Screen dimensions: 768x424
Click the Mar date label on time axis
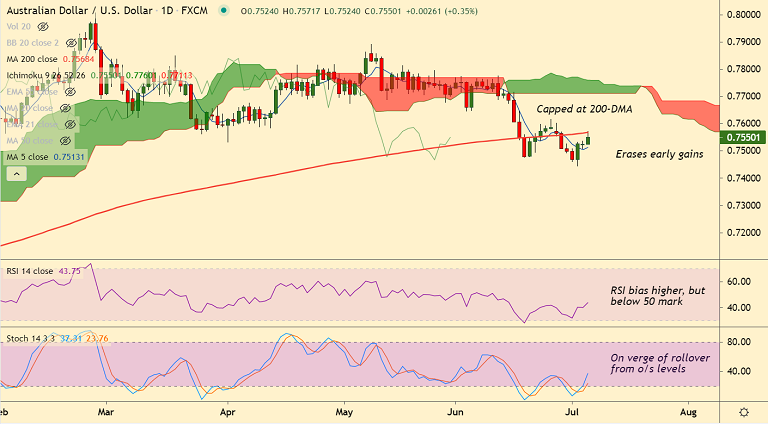(x=106, y=412)
